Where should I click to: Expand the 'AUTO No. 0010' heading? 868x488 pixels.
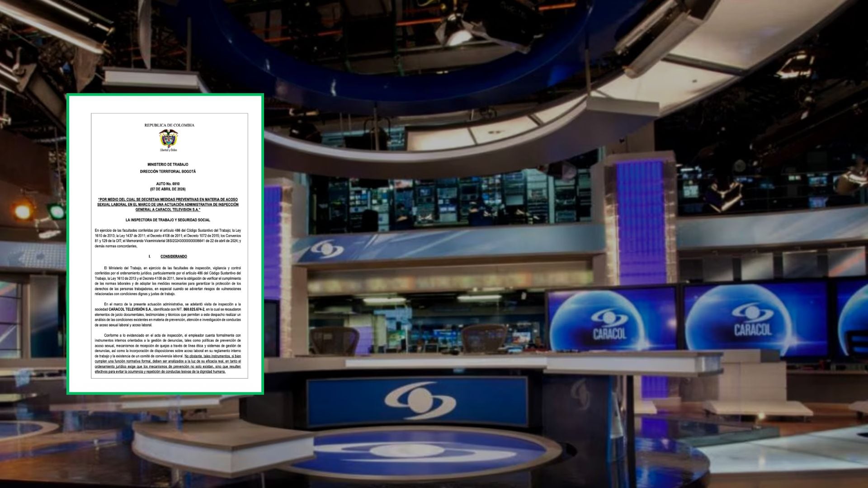point(168,183)
